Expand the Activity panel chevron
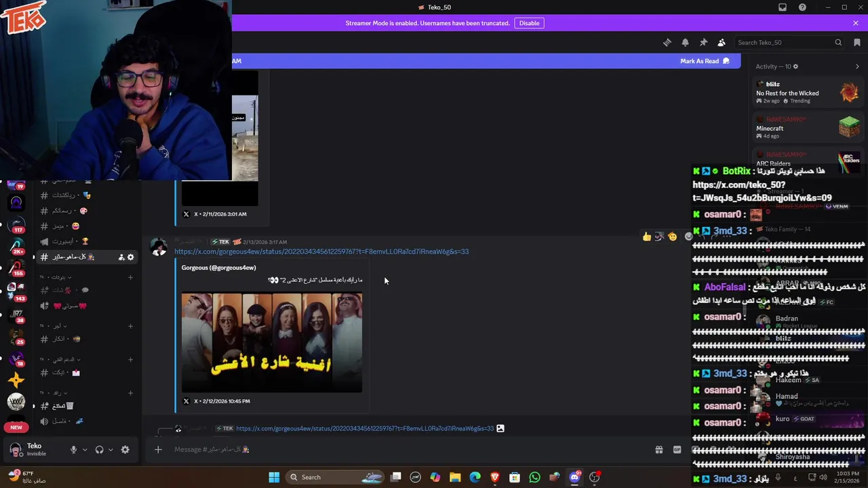868x488 pixels. (857, 66)
